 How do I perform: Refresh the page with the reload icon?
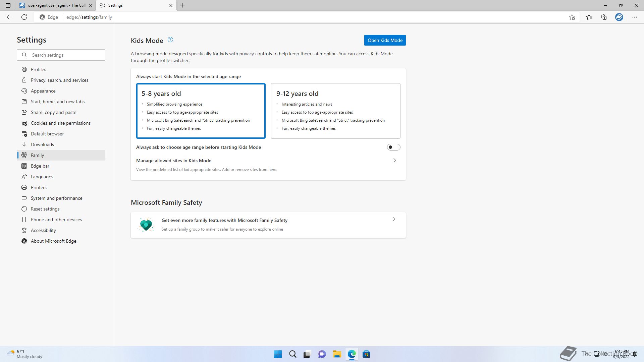coord(24,17)
